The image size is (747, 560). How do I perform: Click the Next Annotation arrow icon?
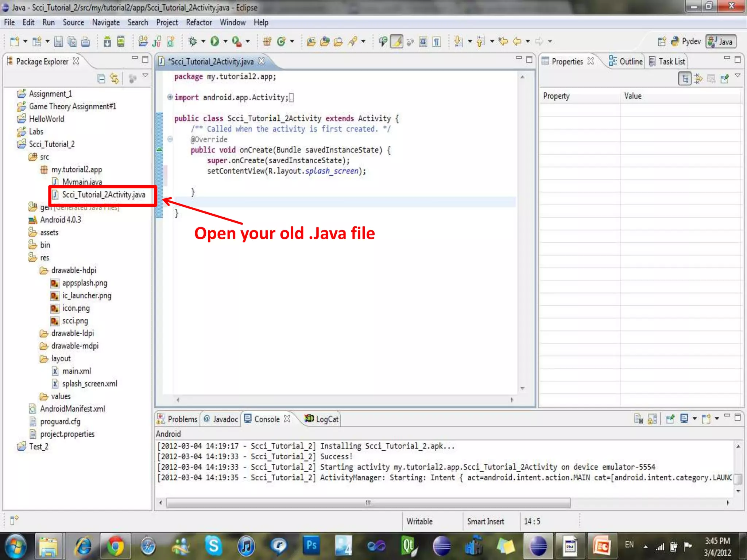tap(458, 42)
